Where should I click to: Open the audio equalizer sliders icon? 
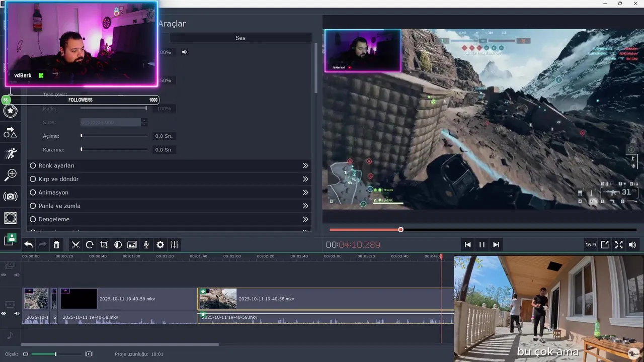pyautogui.click(x=175, y=245)
